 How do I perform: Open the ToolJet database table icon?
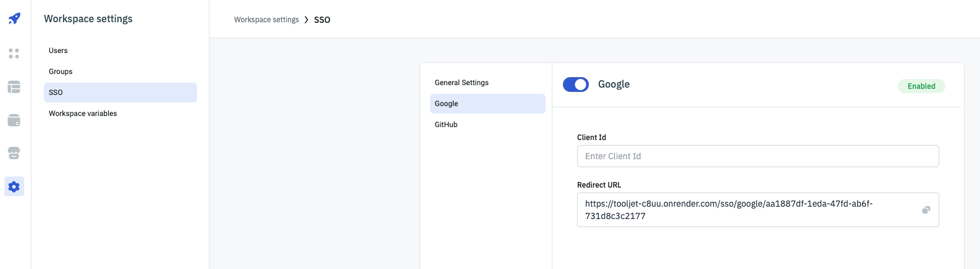point(14,87)
